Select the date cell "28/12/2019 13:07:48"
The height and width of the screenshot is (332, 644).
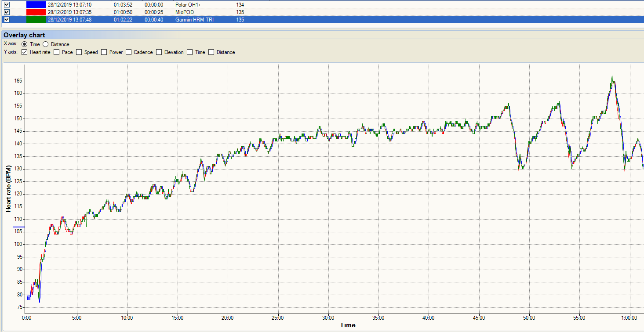pos(69,20)
